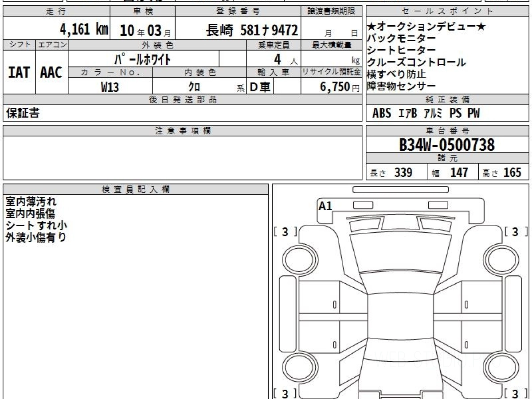
Task: Click the AAC air conditioner cell
Action: 51,73
